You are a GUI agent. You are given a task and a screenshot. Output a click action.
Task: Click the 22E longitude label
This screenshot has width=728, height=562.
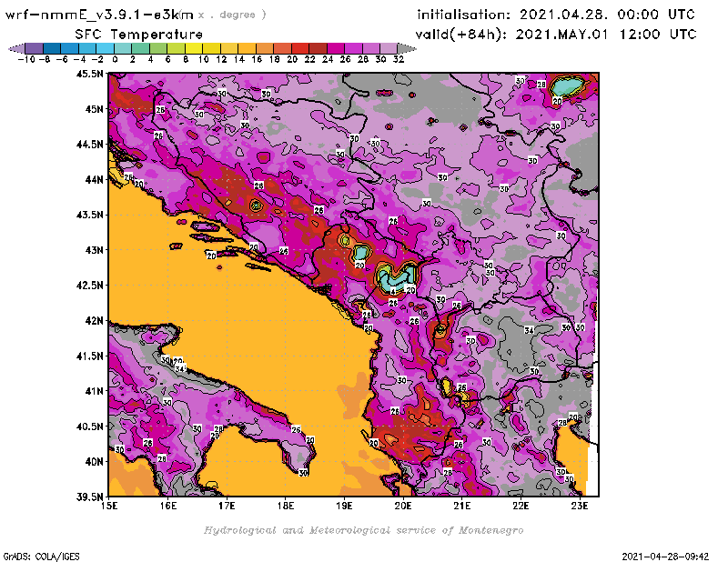(x=521, y=506)
